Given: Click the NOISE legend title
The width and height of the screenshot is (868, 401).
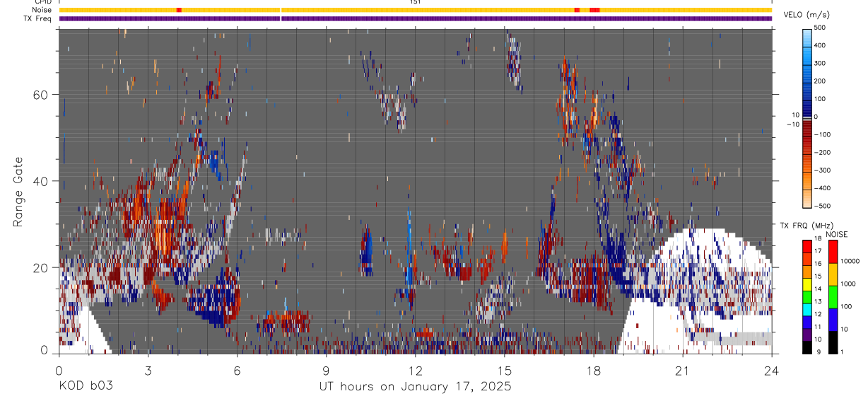Looking at the screenshot, I should tap(835, 234).
